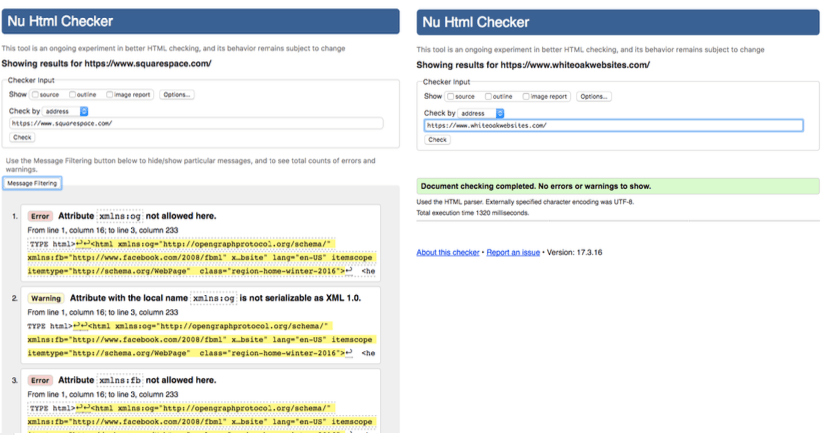Open Options in the Squarespace checker
826x435 pixels.
[176, 95]
